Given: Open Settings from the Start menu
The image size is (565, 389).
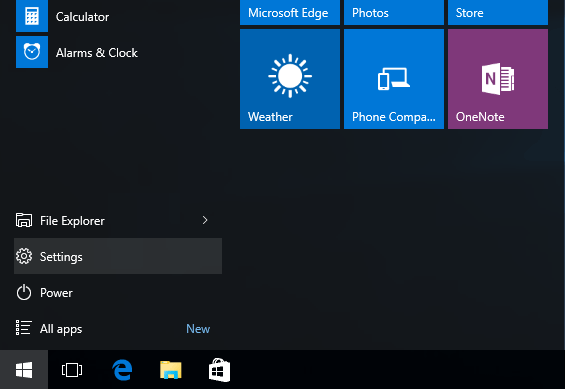Looking at the screenshot, I should 118,256.
